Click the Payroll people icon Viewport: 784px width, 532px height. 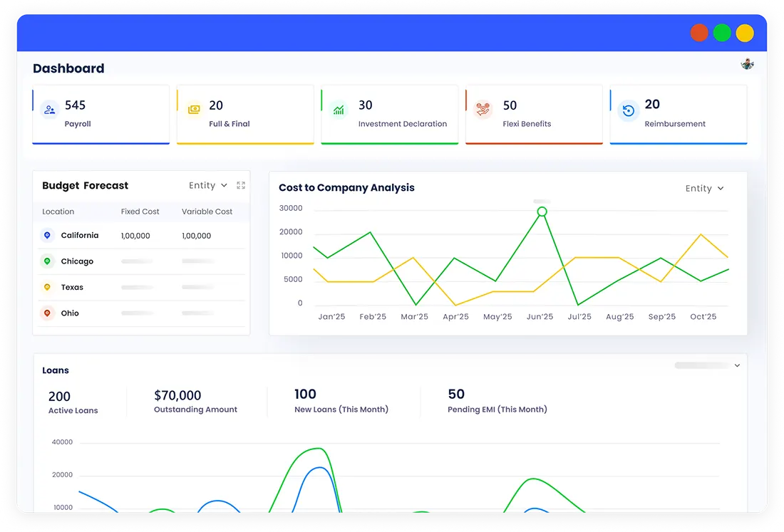49,110
